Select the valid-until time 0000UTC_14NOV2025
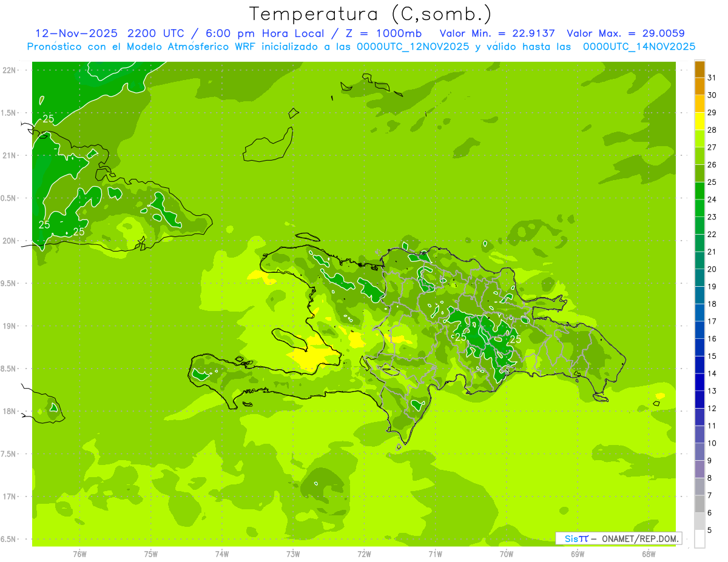728x562 pixels. point(639,46)
